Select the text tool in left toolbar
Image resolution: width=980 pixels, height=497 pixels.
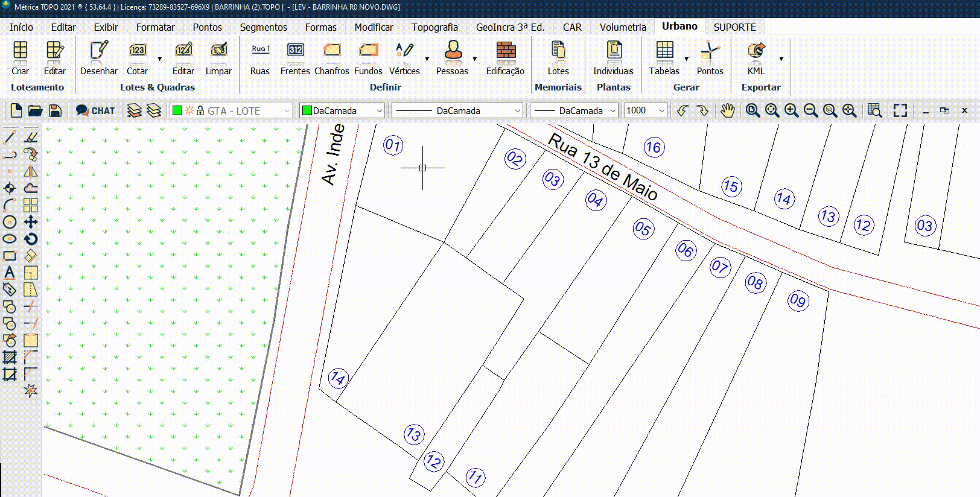pyautogui.click(x=10, y=273)
